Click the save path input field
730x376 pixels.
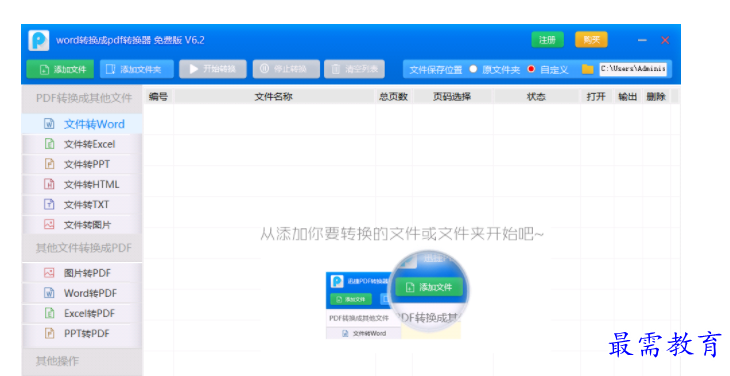coord(633,69)
